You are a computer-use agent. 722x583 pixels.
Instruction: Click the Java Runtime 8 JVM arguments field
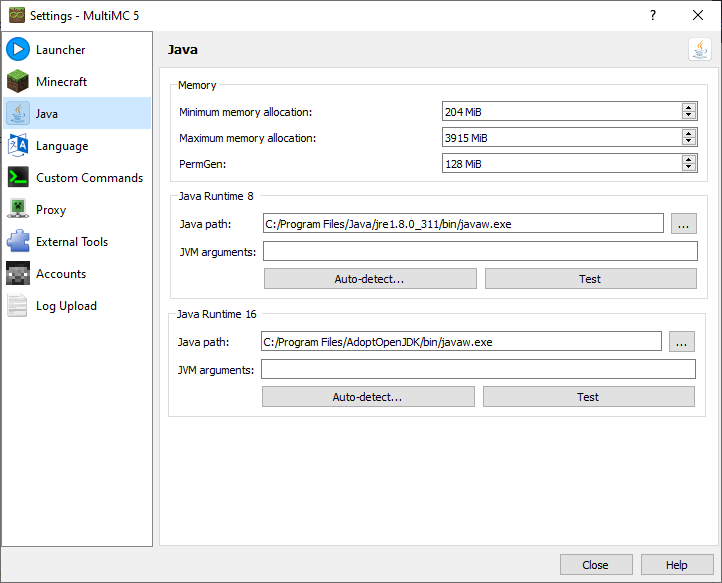click(480, 251)
